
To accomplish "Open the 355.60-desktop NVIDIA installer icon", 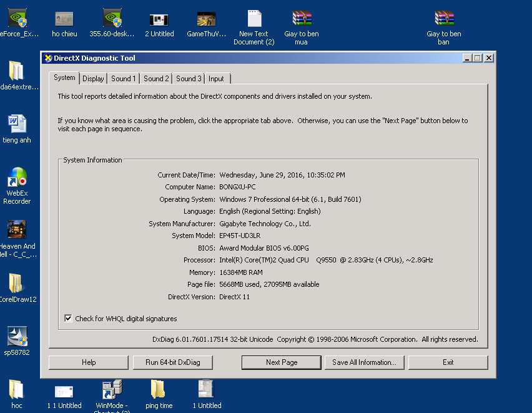I will (112, 19).
